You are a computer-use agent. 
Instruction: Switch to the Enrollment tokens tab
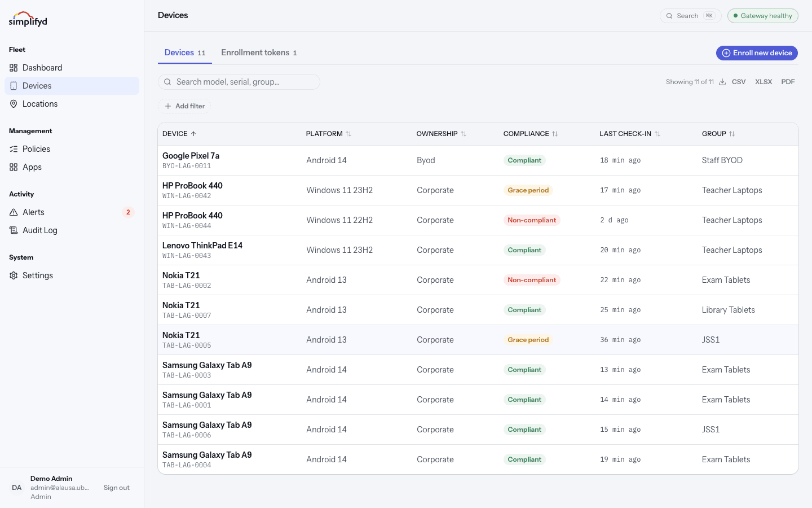click(x=259, y=52)
